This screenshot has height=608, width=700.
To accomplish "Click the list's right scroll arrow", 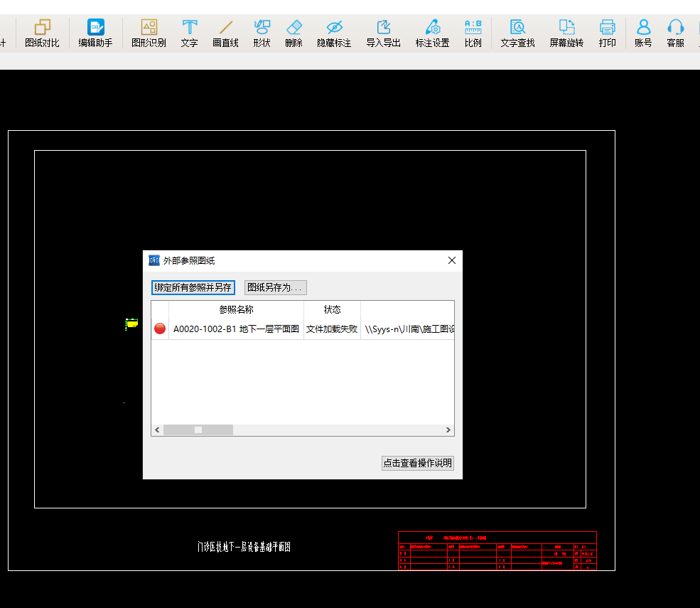I will [448, 430].
